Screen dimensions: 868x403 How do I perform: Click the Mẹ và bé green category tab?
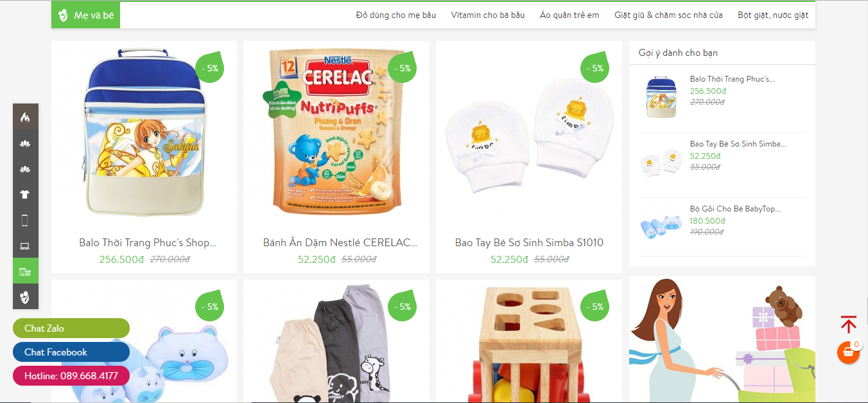pos(85,15)
